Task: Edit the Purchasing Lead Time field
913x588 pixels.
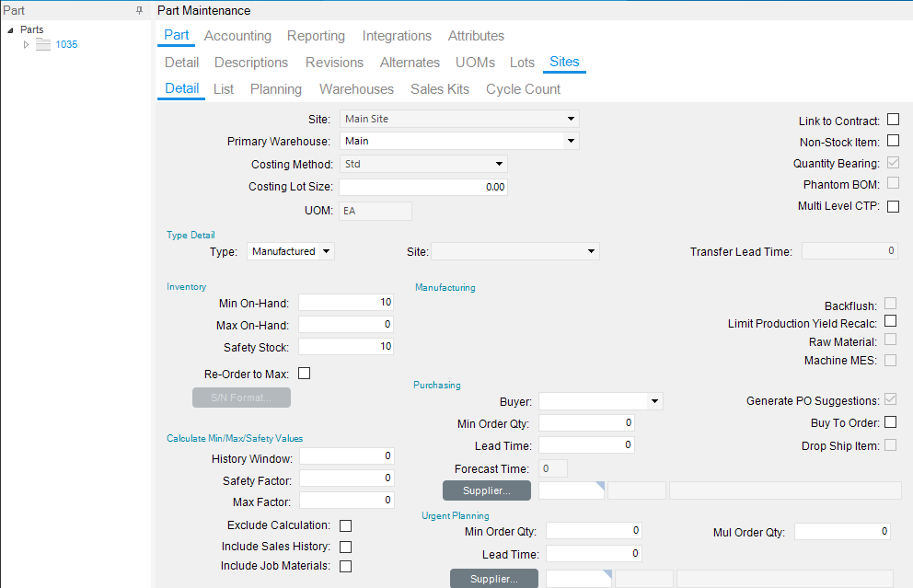Action: [x=586, y=444]
